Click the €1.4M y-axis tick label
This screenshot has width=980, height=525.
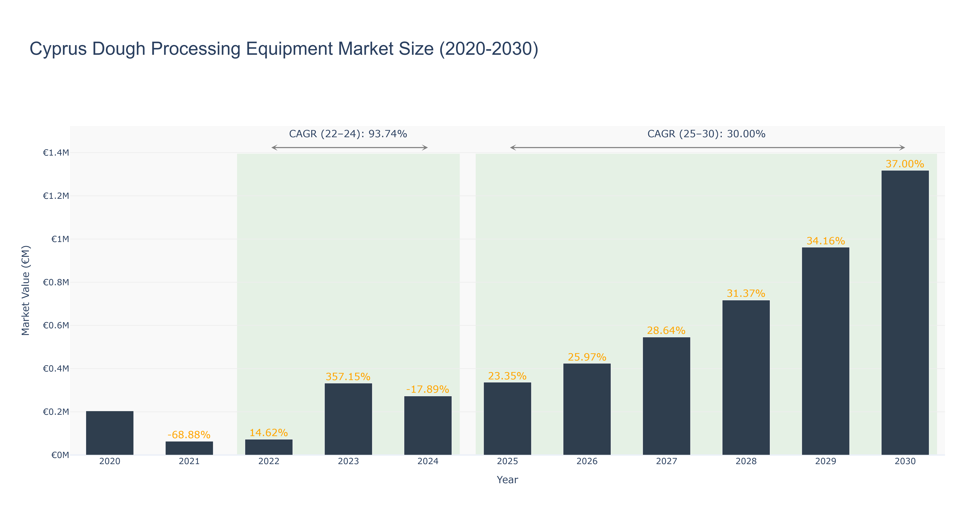tap(56, 153)
